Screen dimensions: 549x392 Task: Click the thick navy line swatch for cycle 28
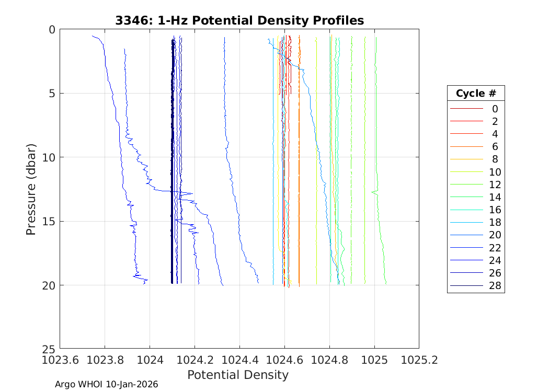(x=466, y=286)
